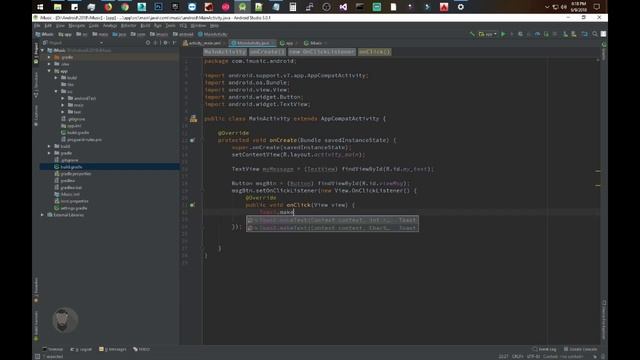The width and height of the screenshot is (640, 360).
Task: Open the Gradle Console tool window
Action: pos(580,349)
